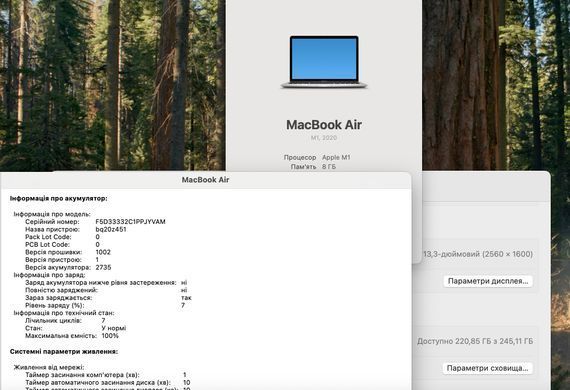Click the "Рівень заряду (%):" row label
Viewport: 570px width, 390px height.
(55, 305)
